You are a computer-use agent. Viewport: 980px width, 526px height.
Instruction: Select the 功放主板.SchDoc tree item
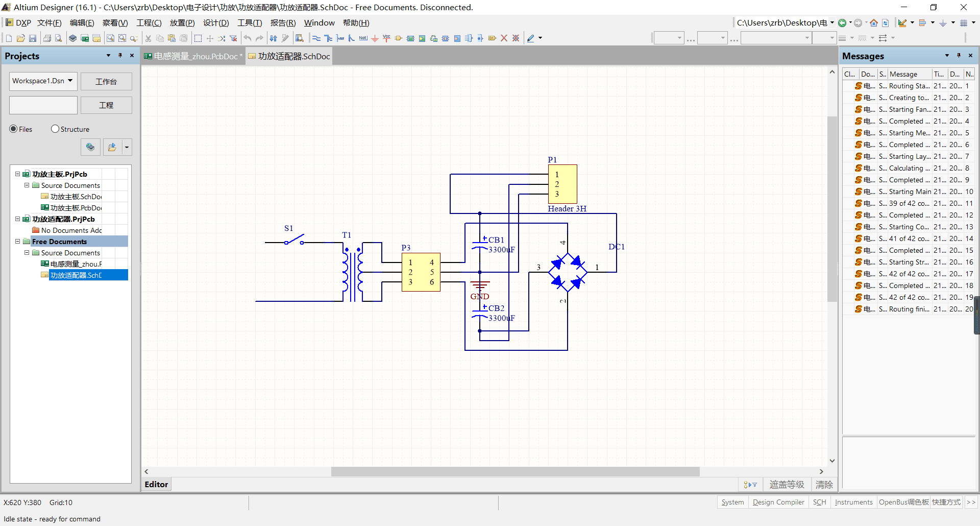tap(71, 197)
